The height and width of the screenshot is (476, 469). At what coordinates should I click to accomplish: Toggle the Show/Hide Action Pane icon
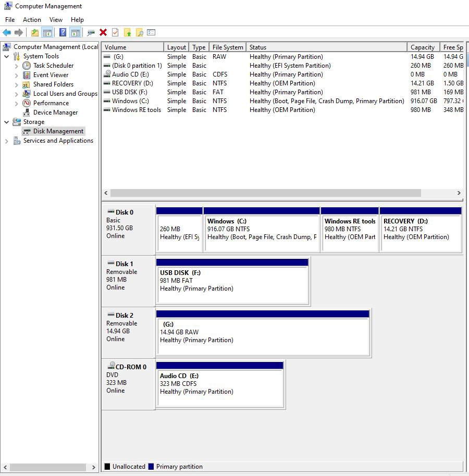pyautogui.click(x=76, y=32)
